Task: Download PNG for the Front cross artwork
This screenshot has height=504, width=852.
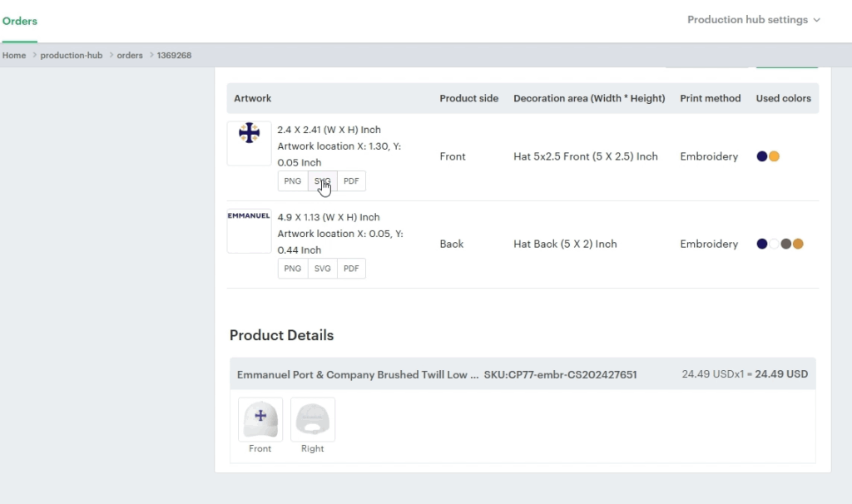Action: [292, 181]
